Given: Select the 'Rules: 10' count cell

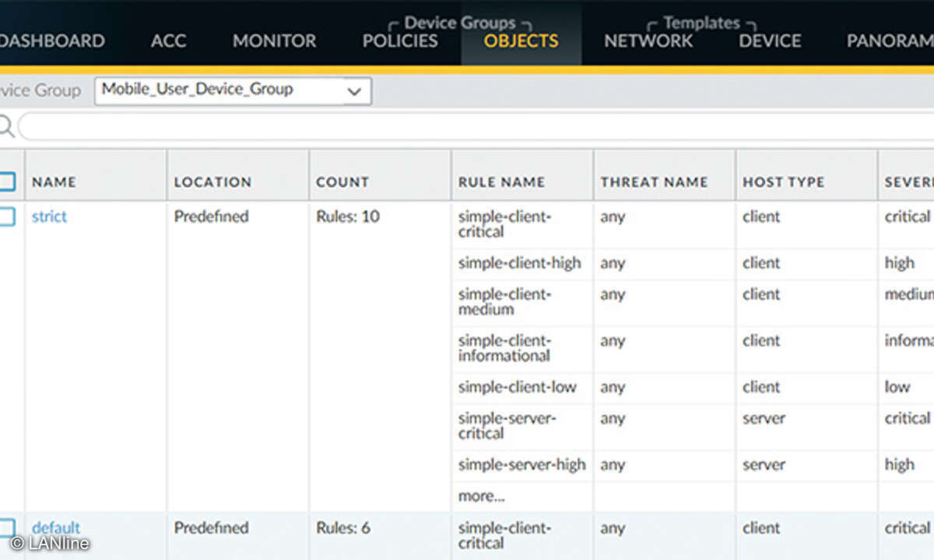Looking at the screenshot, I should 348,216.
